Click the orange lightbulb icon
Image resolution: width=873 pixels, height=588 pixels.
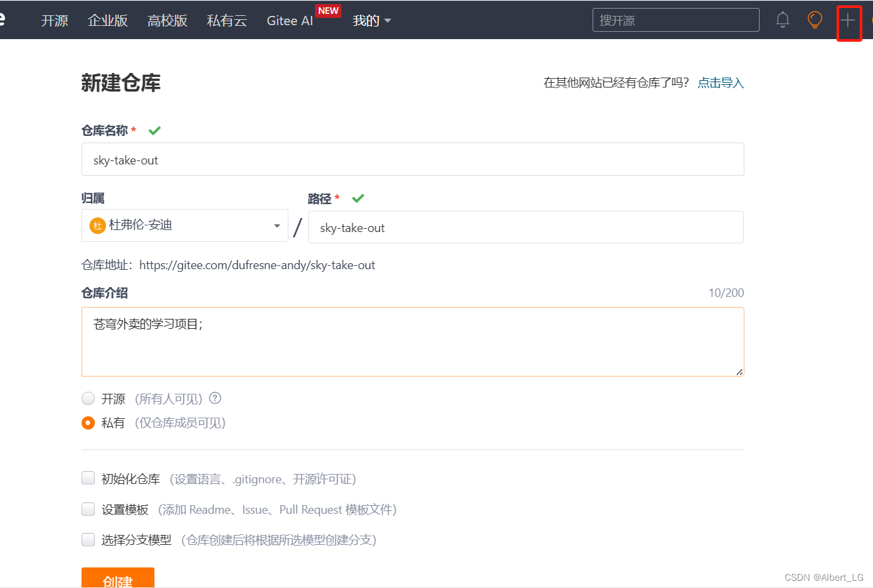(x=815, y=20)
